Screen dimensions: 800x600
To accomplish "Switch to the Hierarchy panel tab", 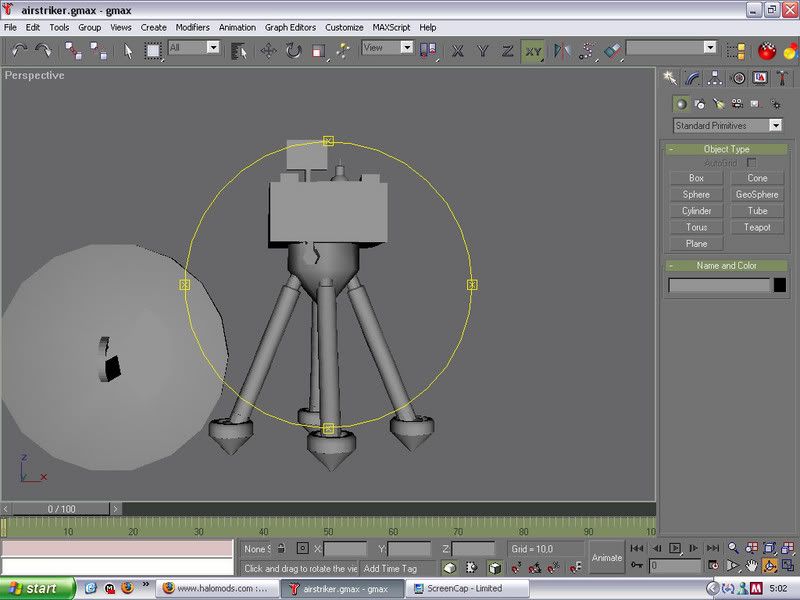I will 715,78.
